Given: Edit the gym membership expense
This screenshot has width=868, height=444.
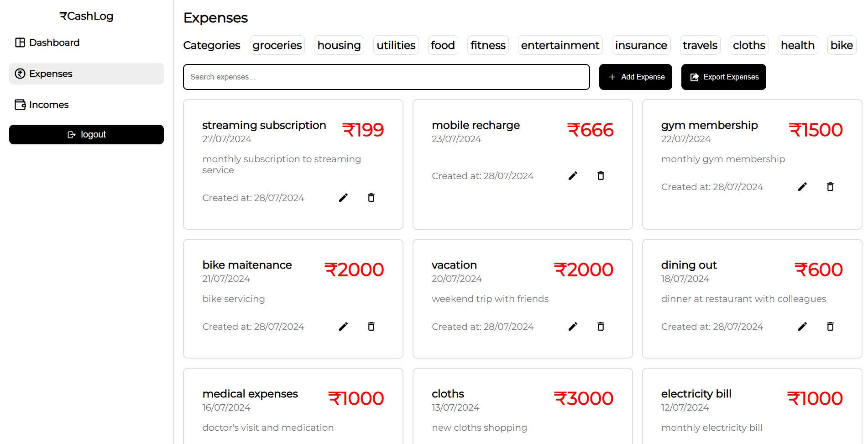Looking at the screenshot, I should [x=803, y=187].
